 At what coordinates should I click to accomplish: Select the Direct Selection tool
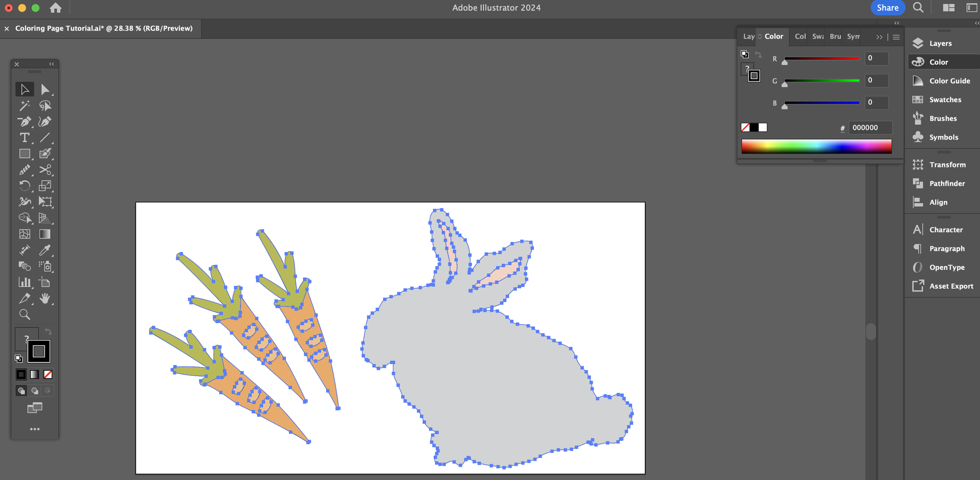pyautogui.click(x=45, y=89)
